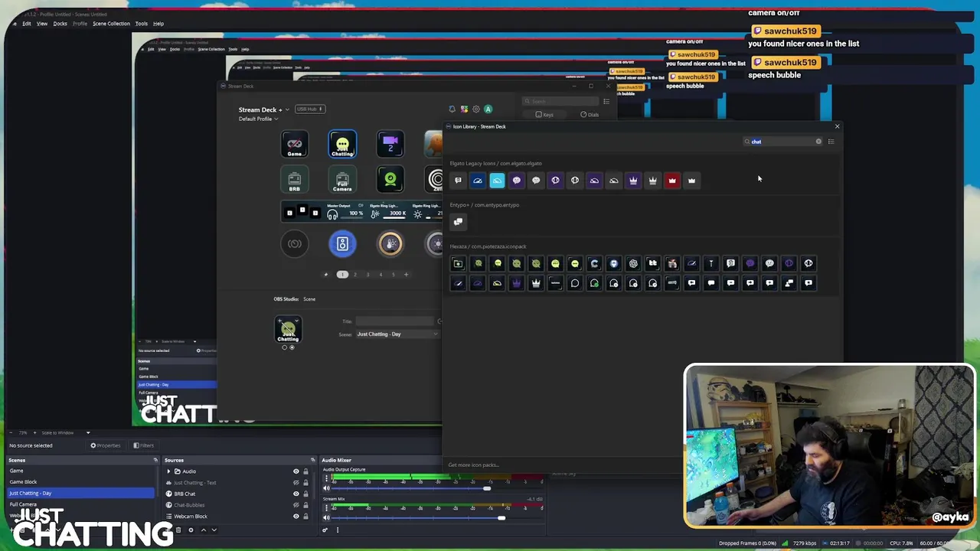Click the purple camera 2 key on Stream Deck

tap(390, 144)
